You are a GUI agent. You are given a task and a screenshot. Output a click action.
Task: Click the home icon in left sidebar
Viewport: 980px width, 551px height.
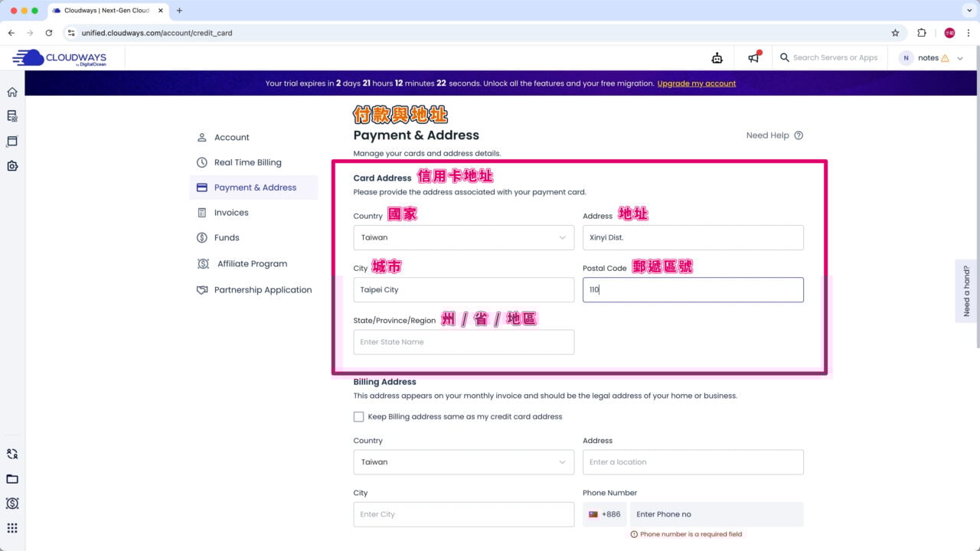(x=12, y=92)
